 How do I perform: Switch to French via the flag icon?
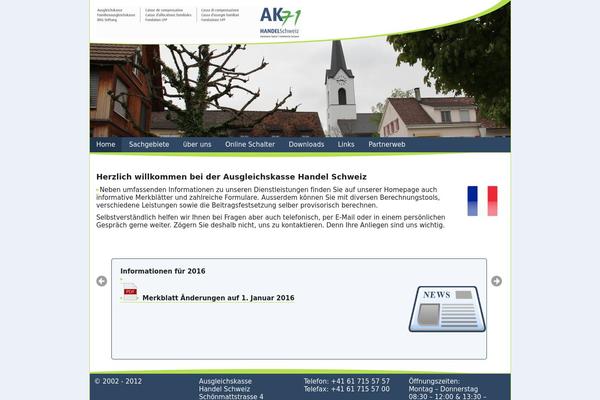[x=483, y=201]
